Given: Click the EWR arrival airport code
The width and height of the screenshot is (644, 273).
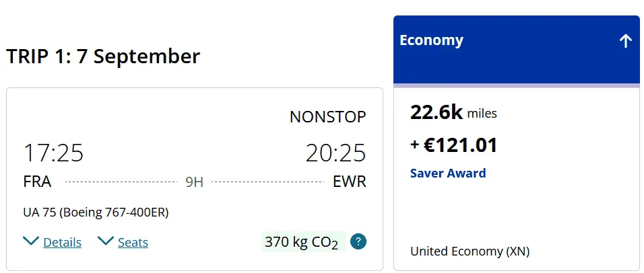Looking at the screenshot, I should click(x=349, y=182).
